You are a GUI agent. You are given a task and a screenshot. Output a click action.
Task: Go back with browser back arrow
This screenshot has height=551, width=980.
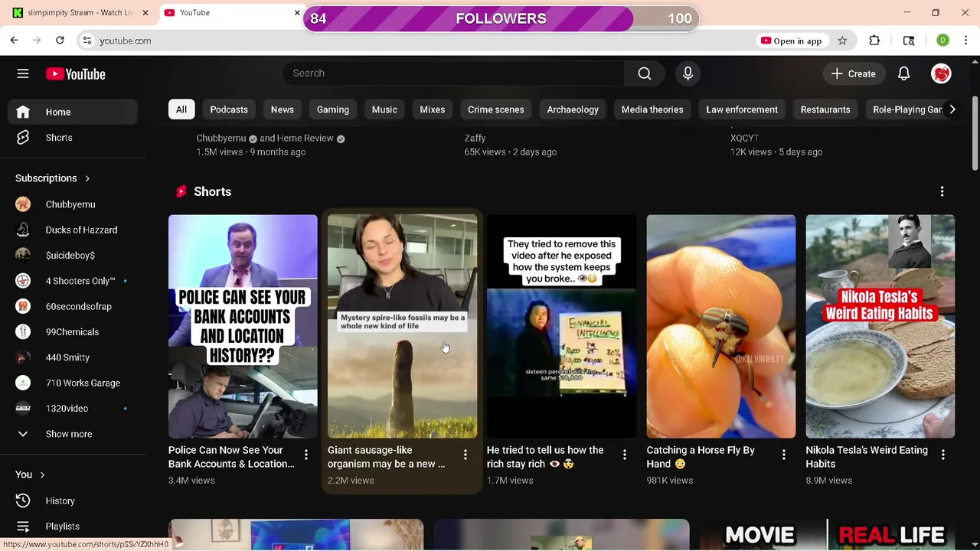pos(14,41)
